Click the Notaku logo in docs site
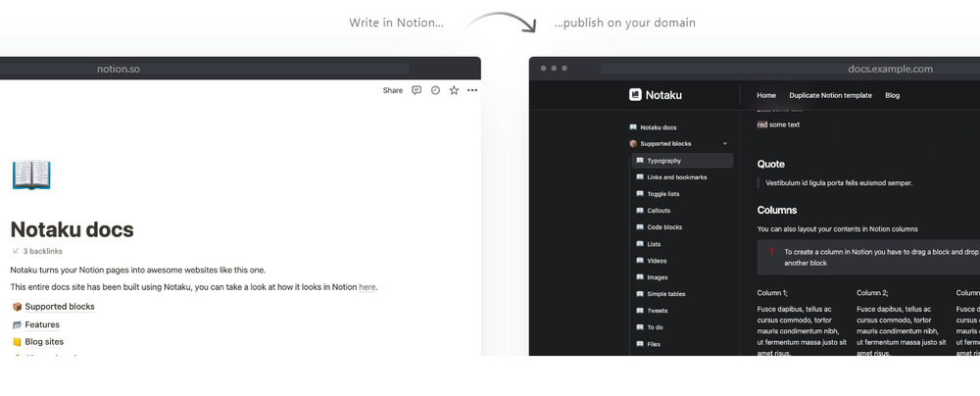The image size is (980, 396). coord(655,95)
